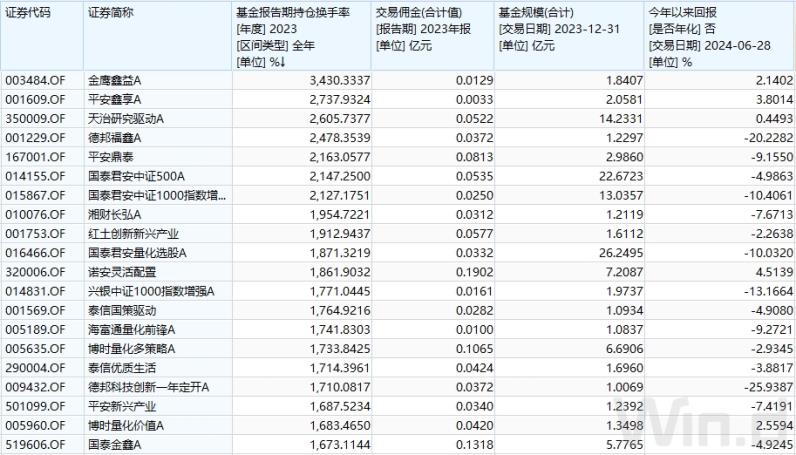Select fund name 平安鑫享A
Viewport: 796px width, 455px height.
tap(114, 100)
